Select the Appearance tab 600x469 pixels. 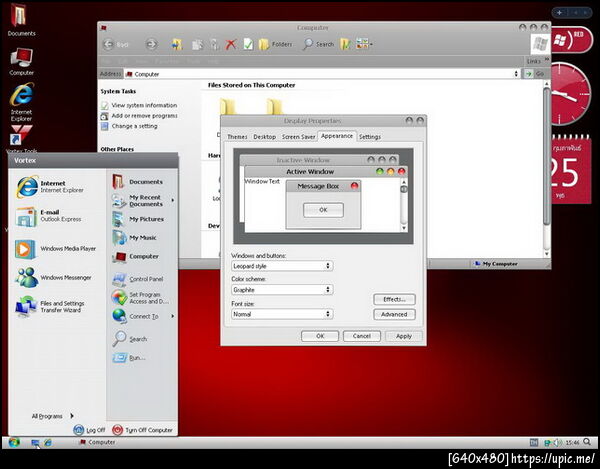[337, 136]
